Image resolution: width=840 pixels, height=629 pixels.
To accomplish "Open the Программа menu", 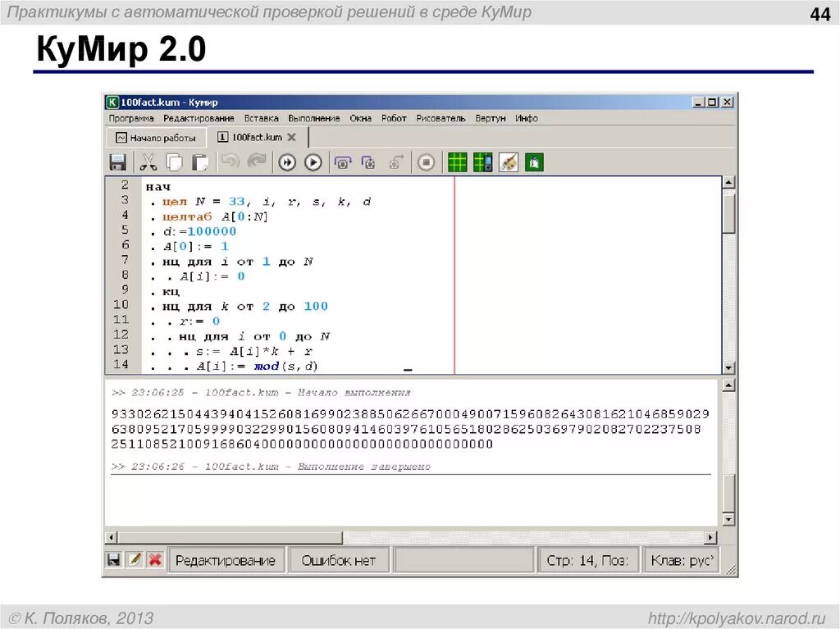I will click(x=131, y=118).
